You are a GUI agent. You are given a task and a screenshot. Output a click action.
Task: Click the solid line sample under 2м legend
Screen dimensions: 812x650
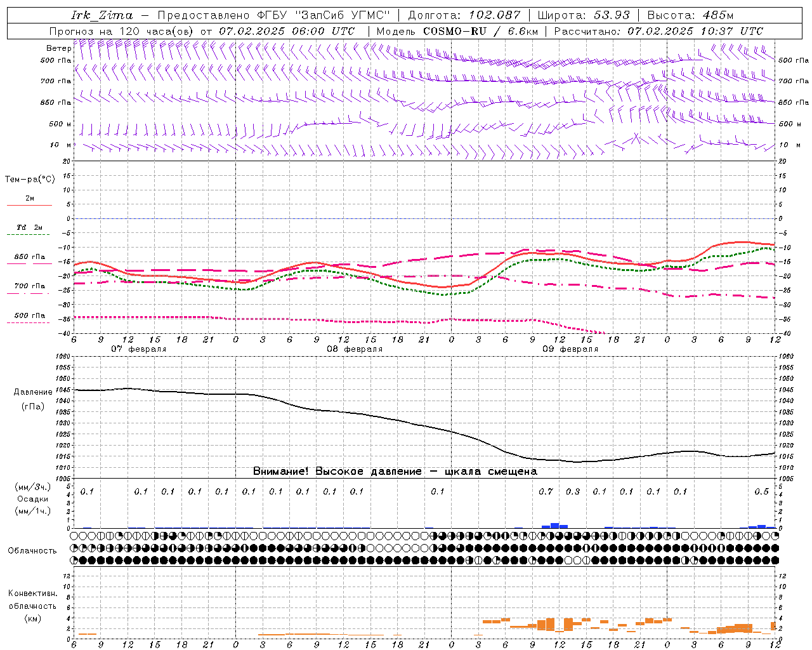29,206
